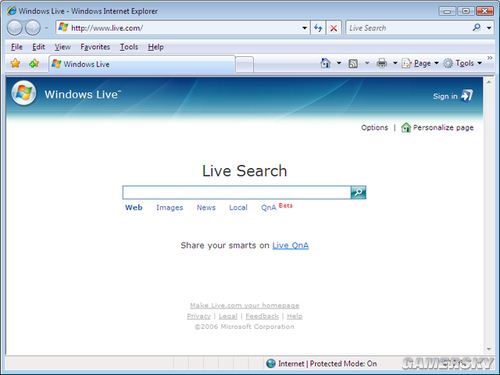This screenshot has width=500, height=375.
Task: Click Make Live.com your homepage link
Action: click(x=245, y=305)
